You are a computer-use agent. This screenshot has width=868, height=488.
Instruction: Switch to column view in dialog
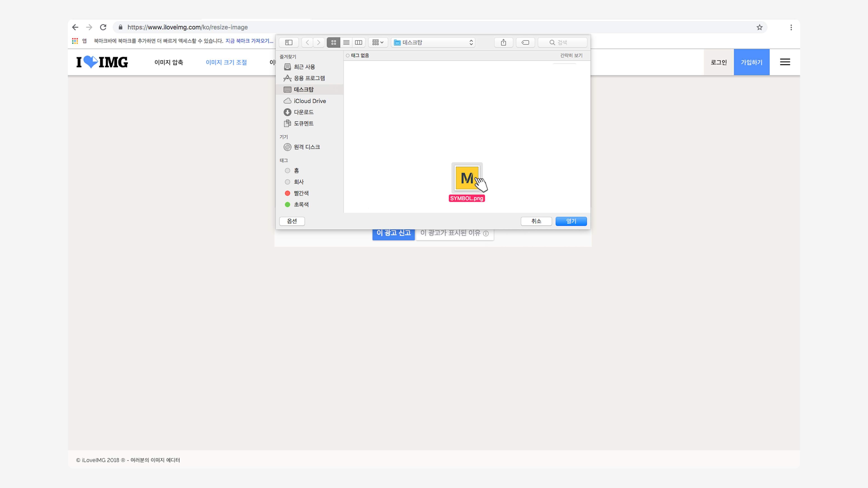tap(359, 42)
